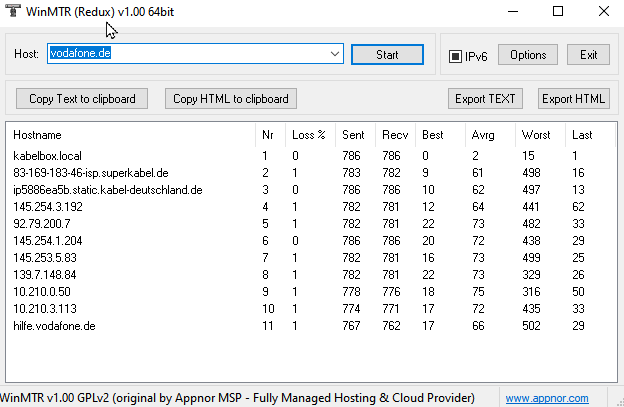This screenshot has height=407, width=624.
Task: Click the WinMTR app icon in title bar
Action: click(x=13, y=11)
